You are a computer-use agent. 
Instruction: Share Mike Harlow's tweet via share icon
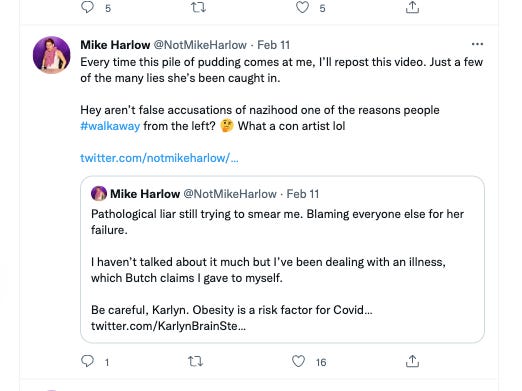pos(412,361)
